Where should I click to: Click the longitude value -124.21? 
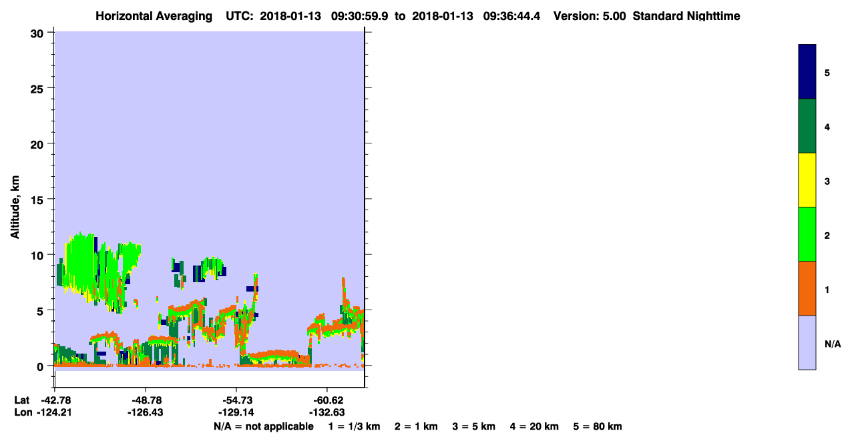pos(55,413)
